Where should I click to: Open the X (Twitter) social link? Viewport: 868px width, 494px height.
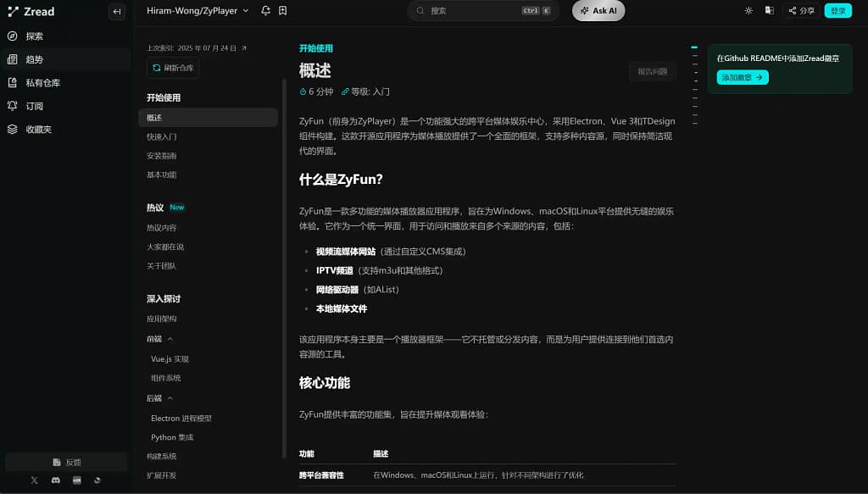tap(35, 480)
